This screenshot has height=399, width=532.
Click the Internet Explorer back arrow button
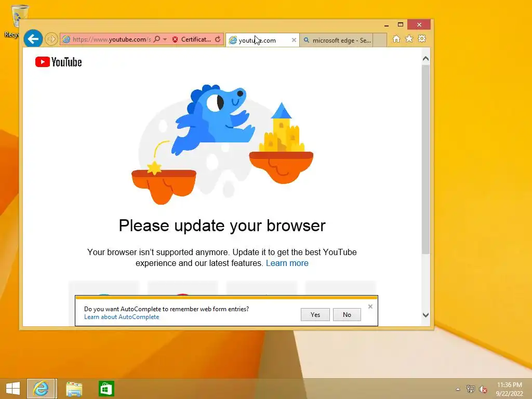[33, 39]
